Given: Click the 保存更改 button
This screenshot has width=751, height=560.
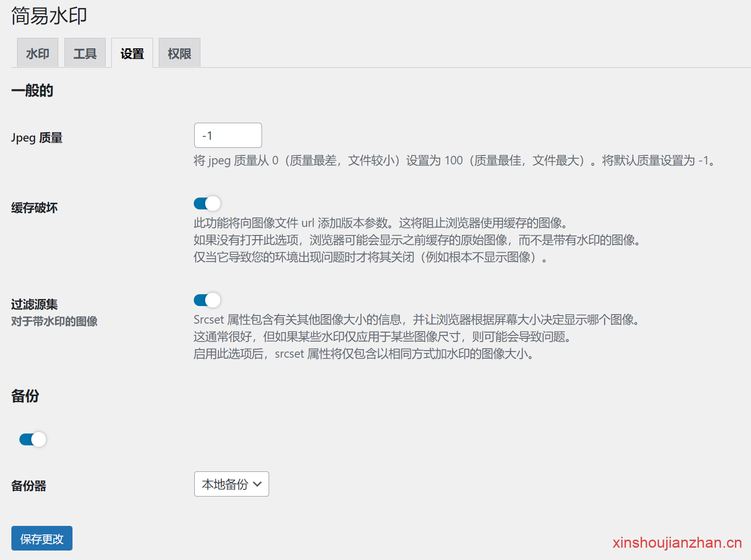Looking at the screenshot, I should 42,538.
